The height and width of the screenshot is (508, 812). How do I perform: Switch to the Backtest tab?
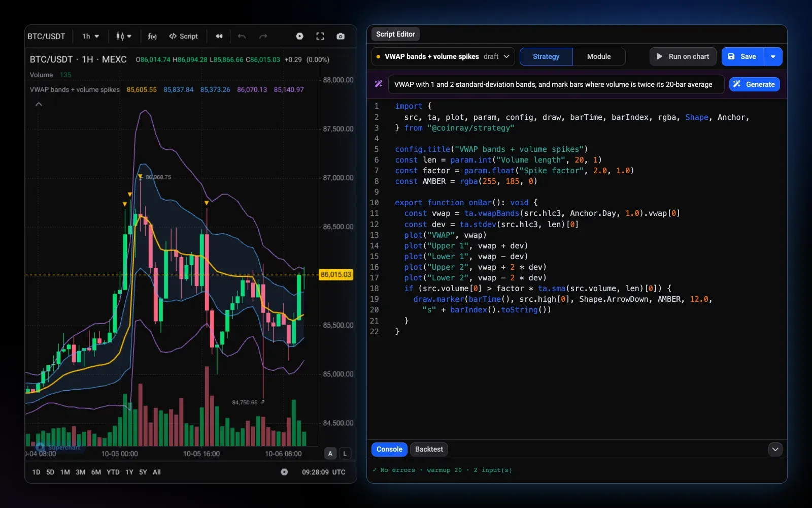click(429, 449)
